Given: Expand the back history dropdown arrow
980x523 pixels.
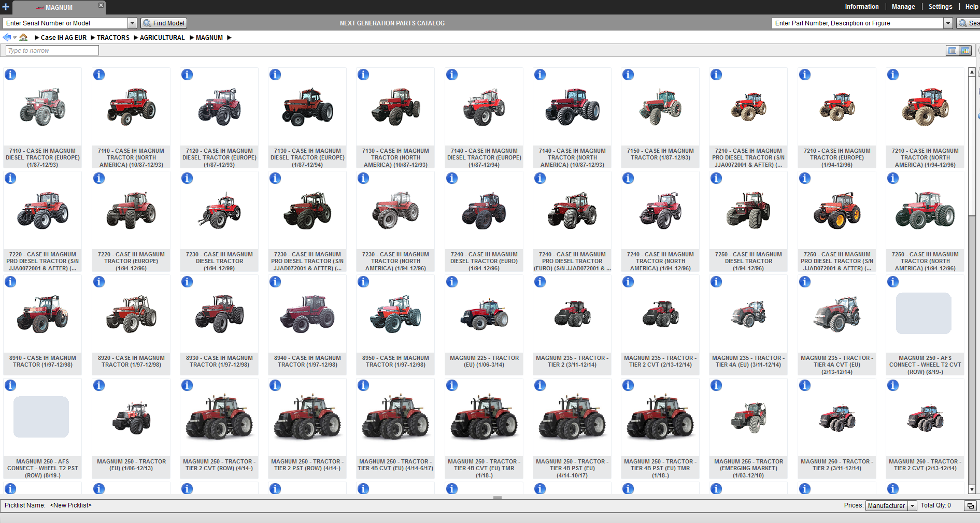Looking at the screenshot, I should tap(15, 37).
